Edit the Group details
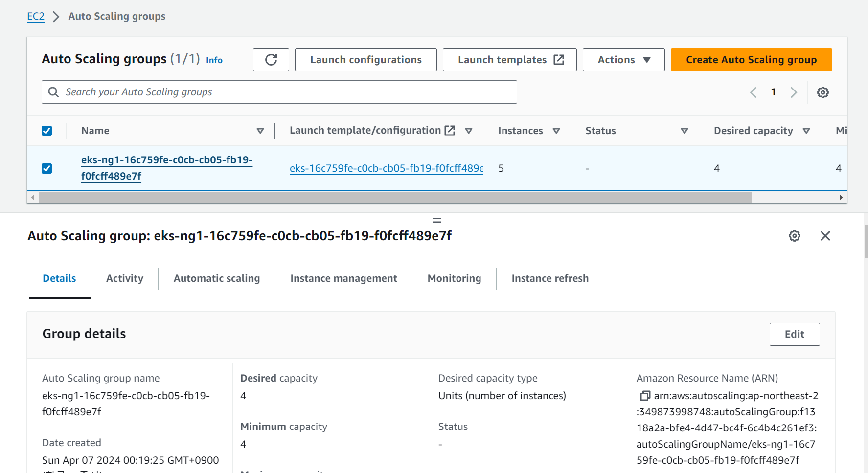Viewport: 868px width, 473px height. click(x=795, y=334)
